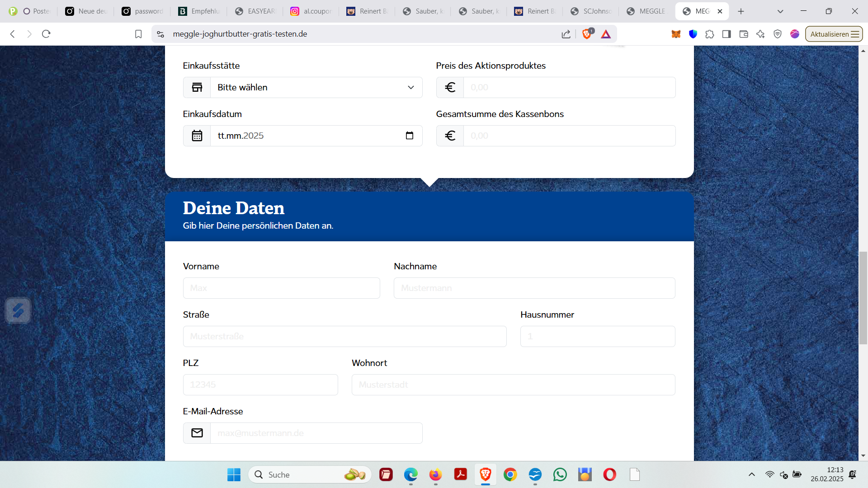The width and height of the screenshot is (868, 488).
Task: Share this page via share icon
Action: point(566,34)
